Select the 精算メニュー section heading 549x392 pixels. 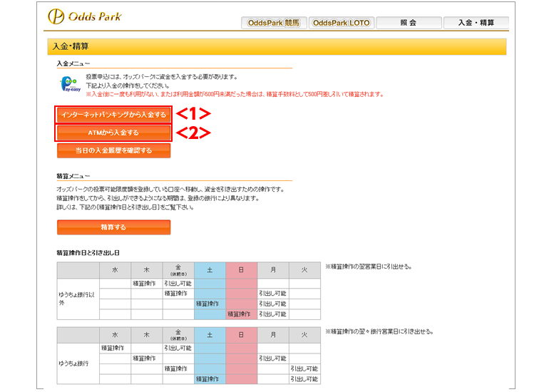pyautogui.click(x=73, y=176)
